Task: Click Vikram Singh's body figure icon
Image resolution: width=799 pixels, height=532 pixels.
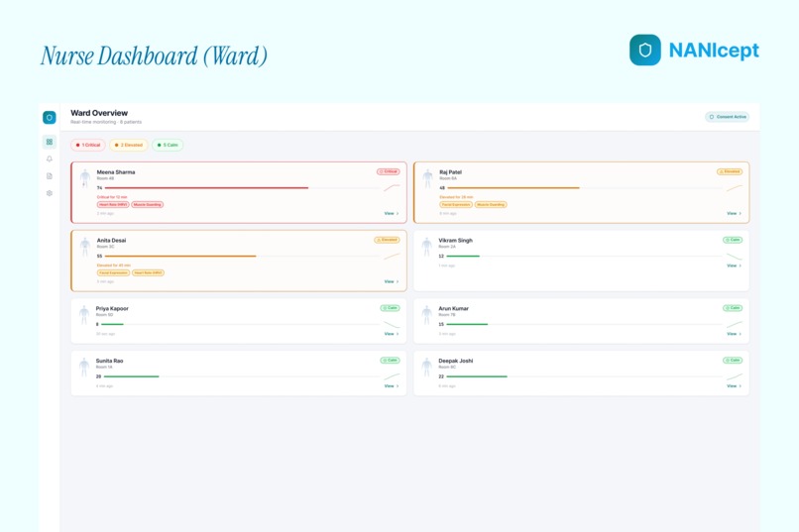Action: click(x=426, y=247)
